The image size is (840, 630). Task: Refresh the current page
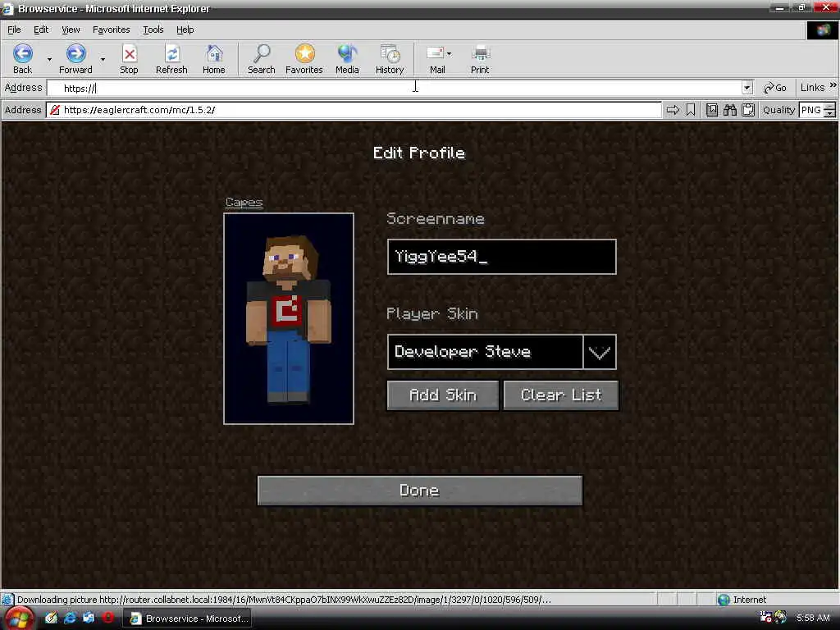171,59
